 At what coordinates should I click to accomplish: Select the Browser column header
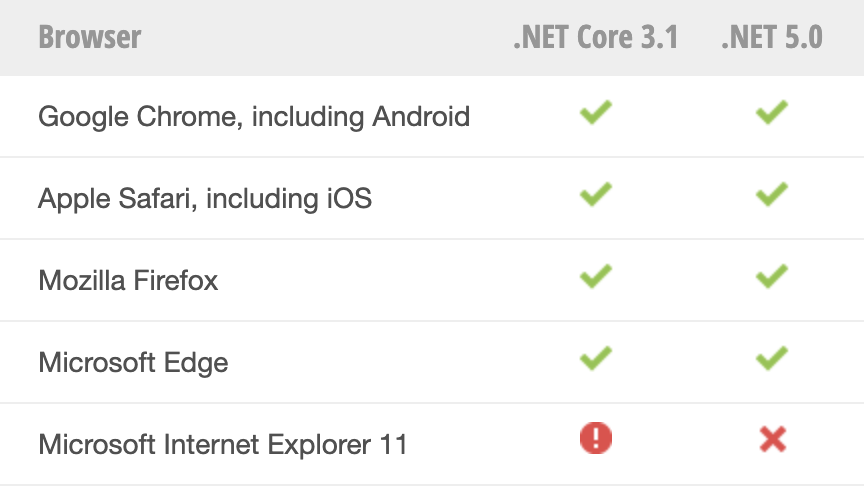pos(90,37)
